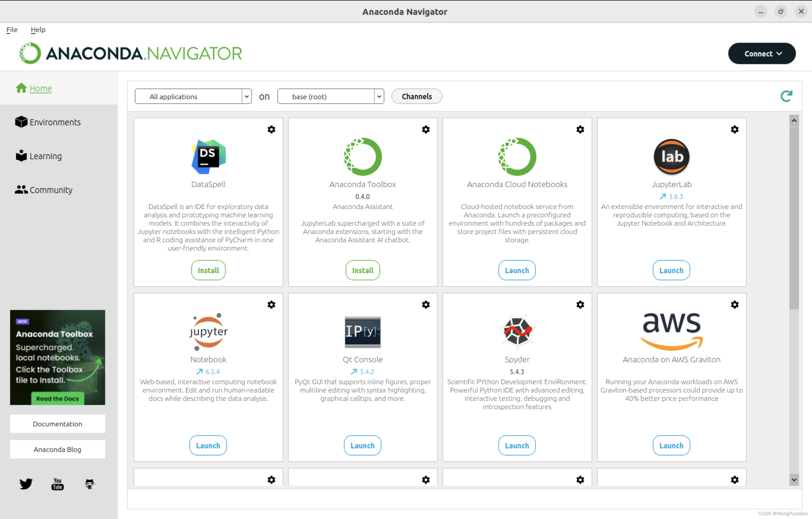Open Anaconda GitHub octocat icon
This screenshot has width=812, height=519.
click(89, 484)
